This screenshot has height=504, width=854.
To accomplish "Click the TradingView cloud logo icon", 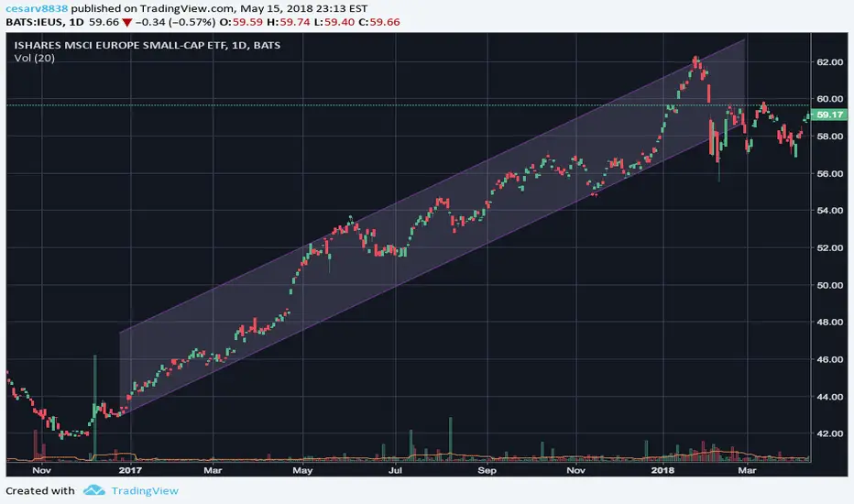I will coord(93,490).
